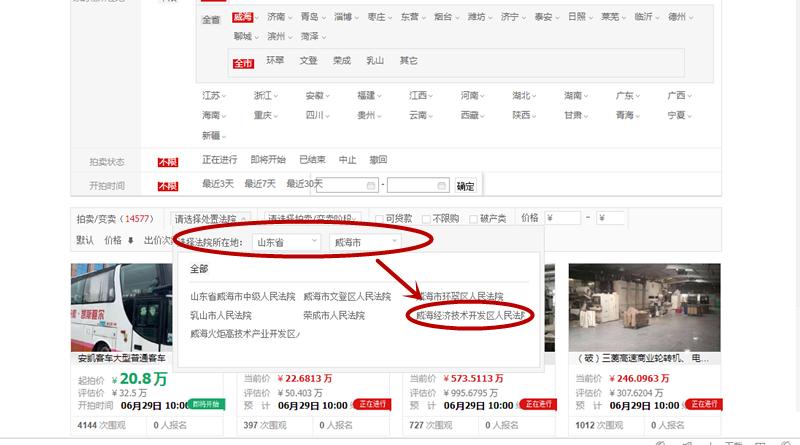Toggle the price sort arrow

(131, 240)
